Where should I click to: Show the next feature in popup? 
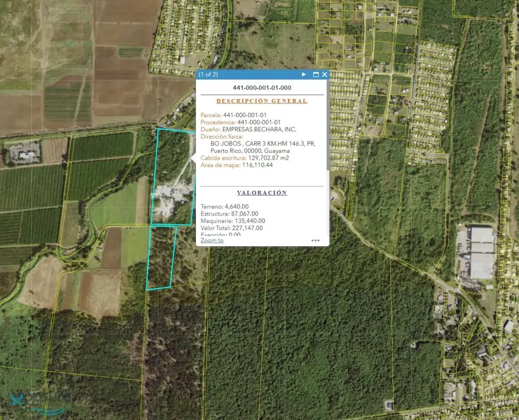pos(304,74)
